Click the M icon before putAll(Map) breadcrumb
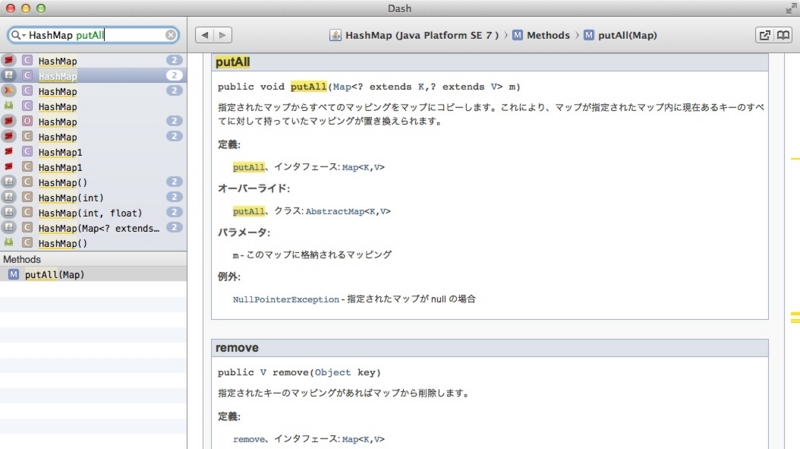 tap(589, 35)
